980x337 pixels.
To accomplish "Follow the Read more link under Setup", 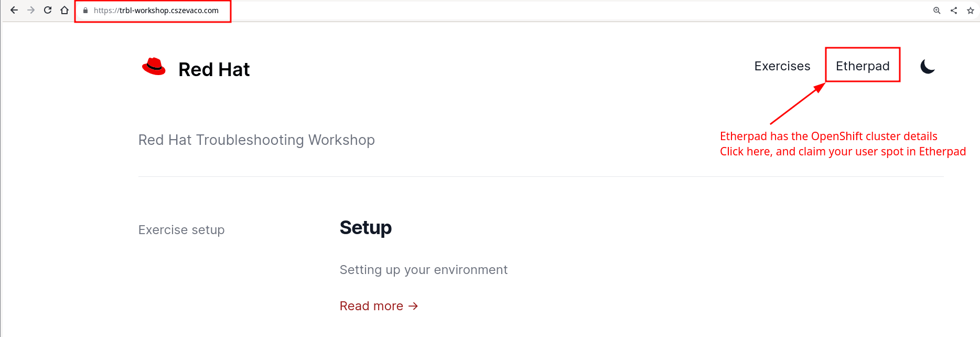I will click(x=379, y=306).
